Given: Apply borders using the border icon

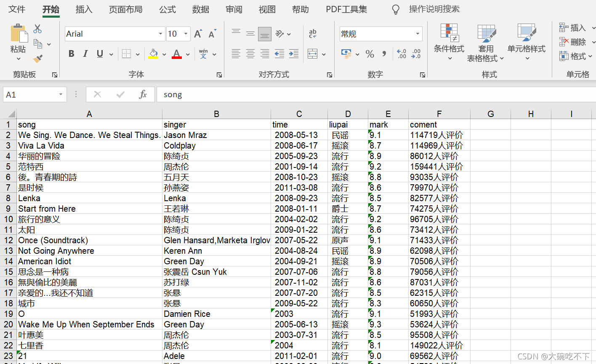Looking at the screenshot, I should click(126, 54).
